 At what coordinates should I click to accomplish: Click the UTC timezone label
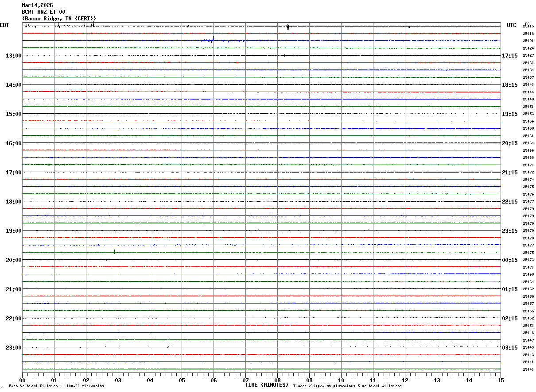512,25
